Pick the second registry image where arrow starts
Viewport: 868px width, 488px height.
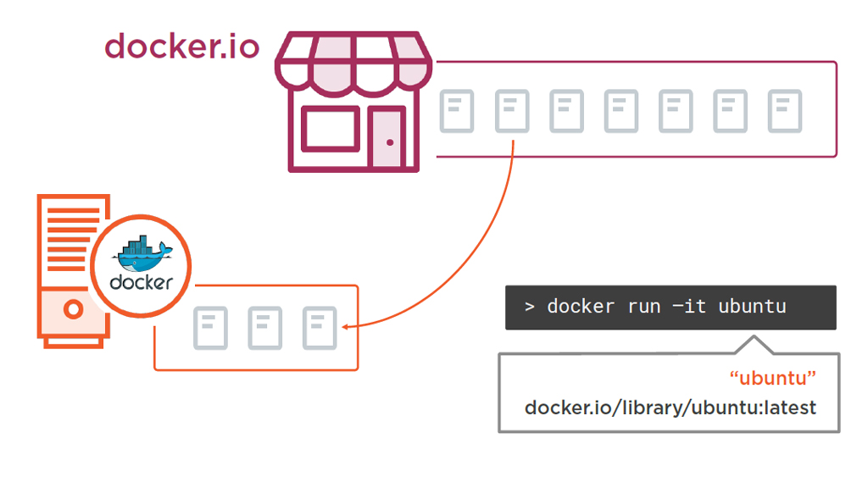[x=512, y=112]
